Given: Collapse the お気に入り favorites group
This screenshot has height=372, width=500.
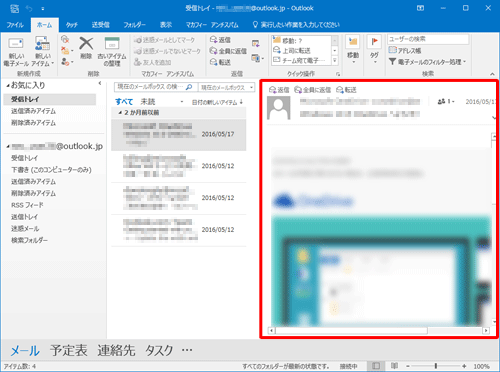Looking at the screenshot, I should (8, 86).
